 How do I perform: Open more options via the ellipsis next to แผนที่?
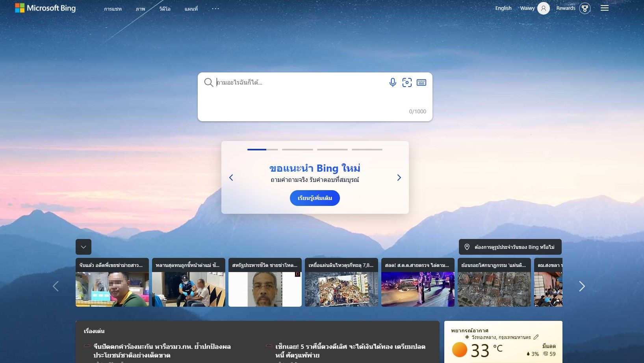[215, 9]
